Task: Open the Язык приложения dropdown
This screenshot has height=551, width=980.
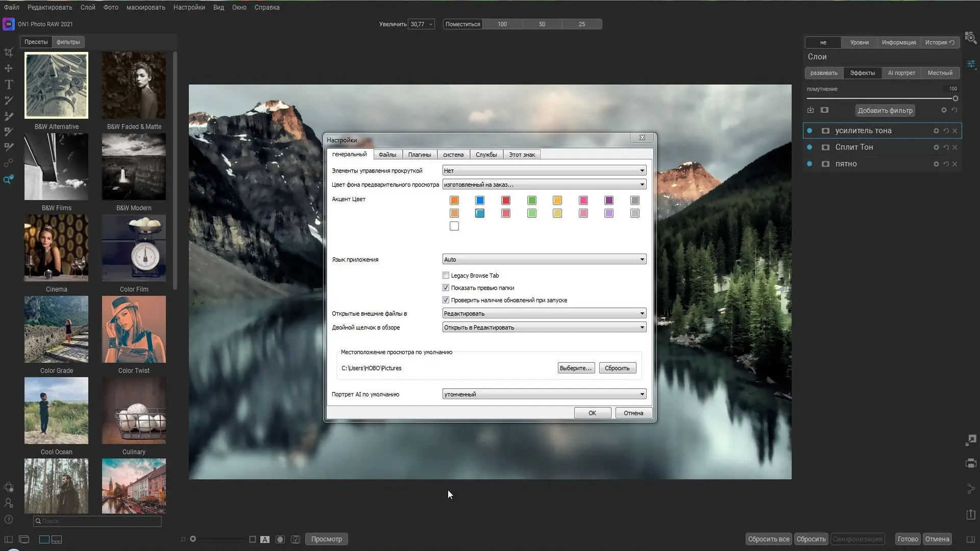Action: click(x=544, y=260)
